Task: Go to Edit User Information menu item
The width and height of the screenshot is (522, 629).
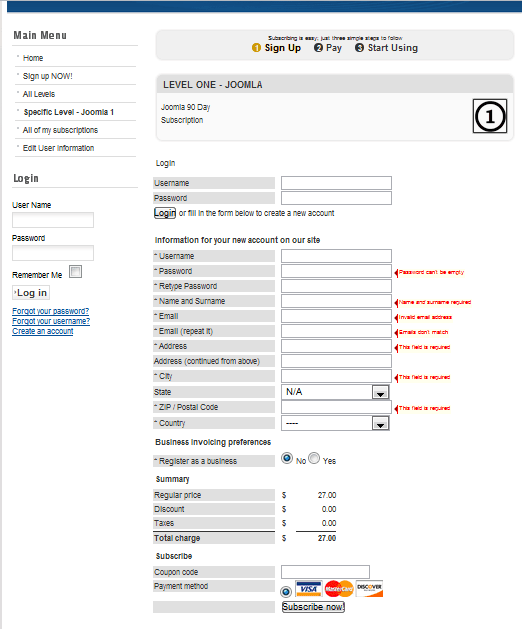Action: click(58, 148)
